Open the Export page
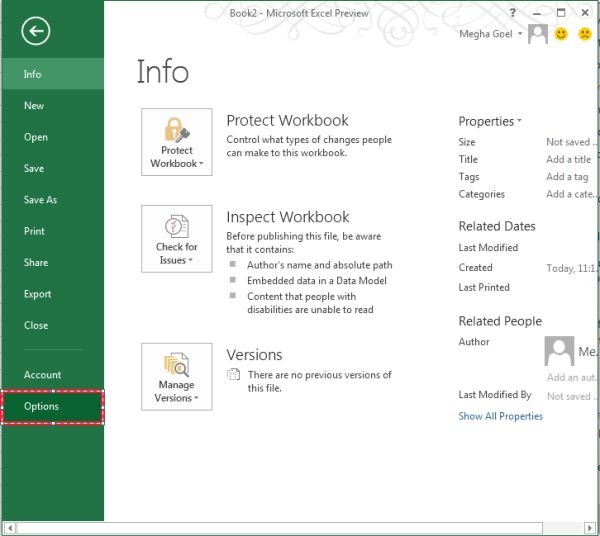This screenshot has width=600, height=536. pos(38,294)
